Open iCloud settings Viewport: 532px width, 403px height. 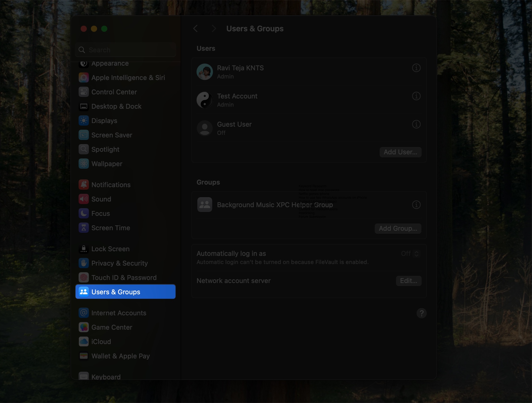click(x=101, y=341)
